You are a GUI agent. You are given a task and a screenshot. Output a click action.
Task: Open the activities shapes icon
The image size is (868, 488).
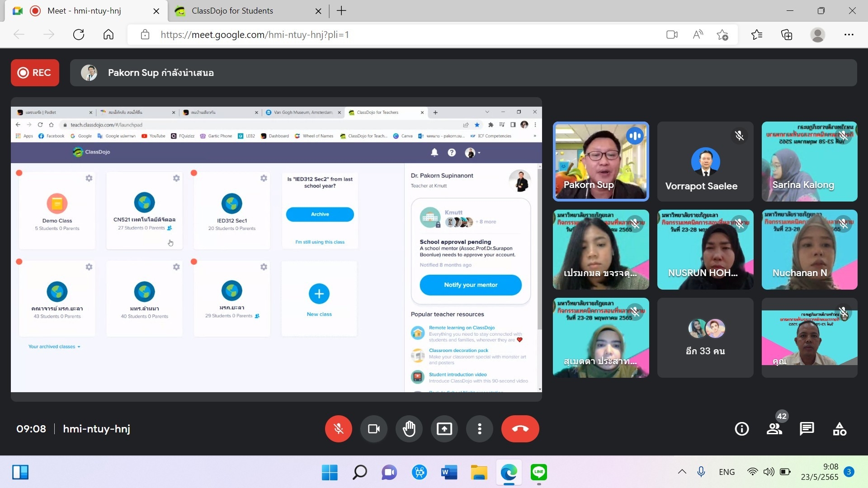(839, 428)
